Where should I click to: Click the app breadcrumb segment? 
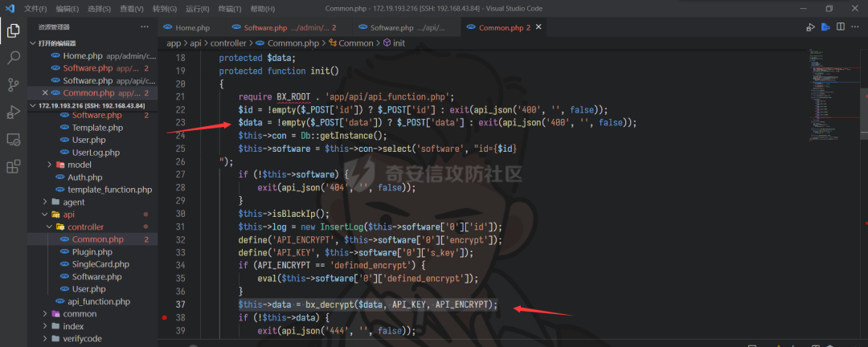pyautogui.click(x=174, y=43)
